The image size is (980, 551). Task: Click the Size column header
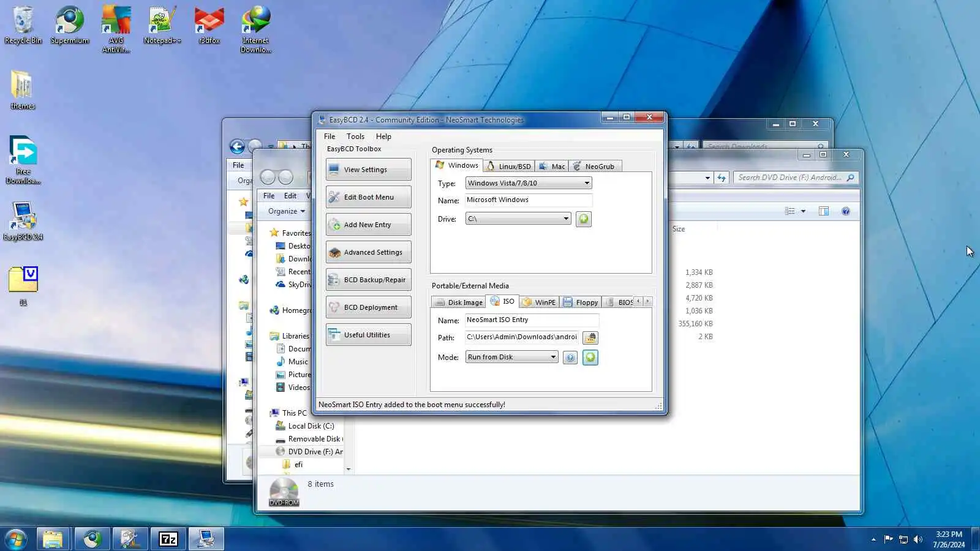point(679,229)
